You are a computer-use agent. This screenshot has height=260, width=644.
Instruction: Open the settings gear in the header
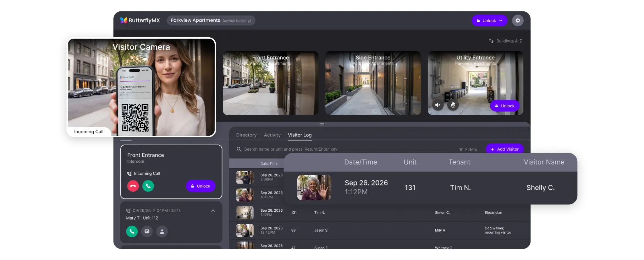[518, 21]
